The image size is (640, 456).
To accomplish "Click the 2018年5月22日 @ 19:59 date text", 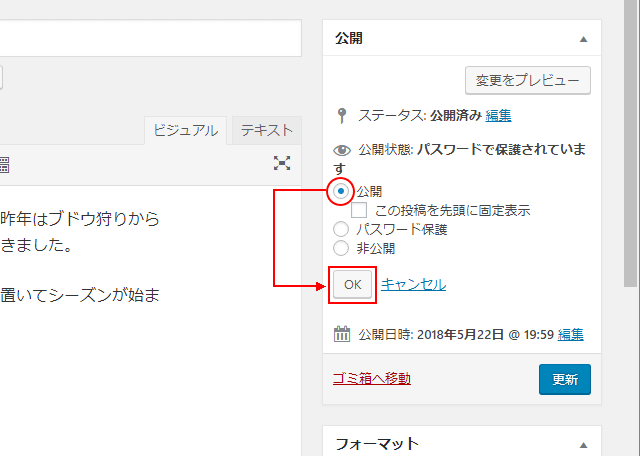I will [x=485, y=334].
